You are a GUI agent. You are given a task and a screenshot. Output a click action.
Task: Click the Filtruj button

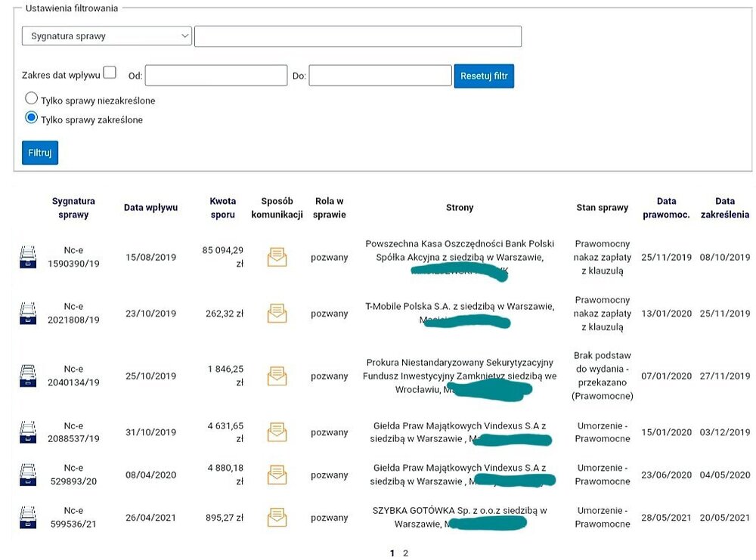pos(40,153)
